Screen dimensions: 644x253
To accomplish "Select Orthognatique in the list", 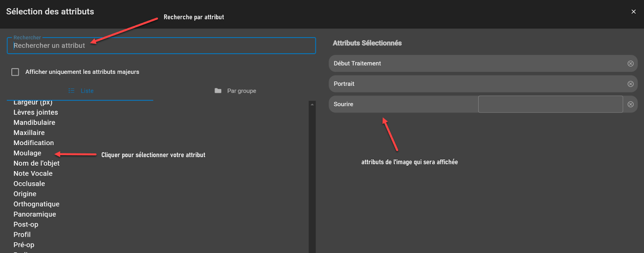I will coord(36,204).
